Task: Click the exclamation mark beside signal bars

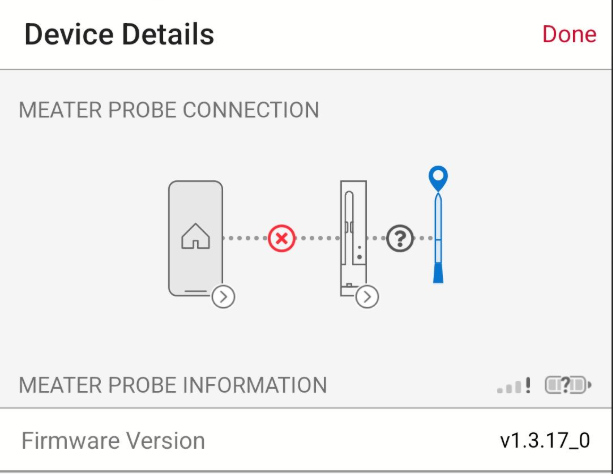Action: coord(528,385)
